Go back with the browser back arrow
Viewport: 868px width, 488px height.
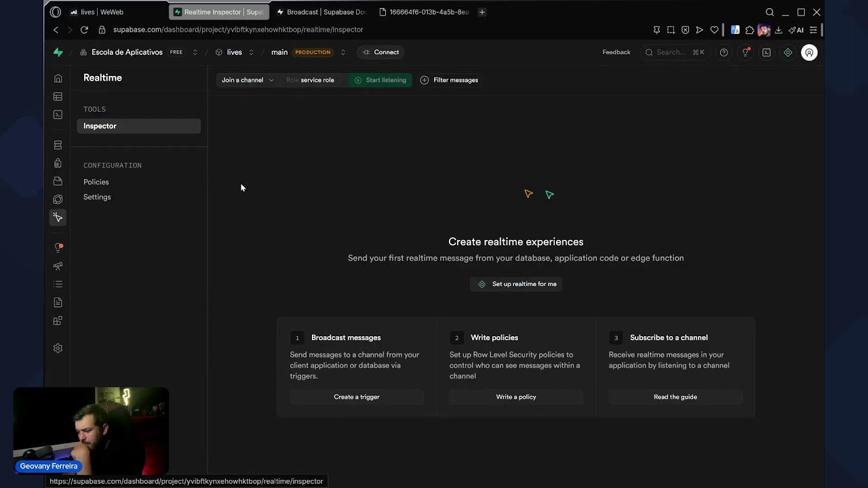tap(56, 30)
